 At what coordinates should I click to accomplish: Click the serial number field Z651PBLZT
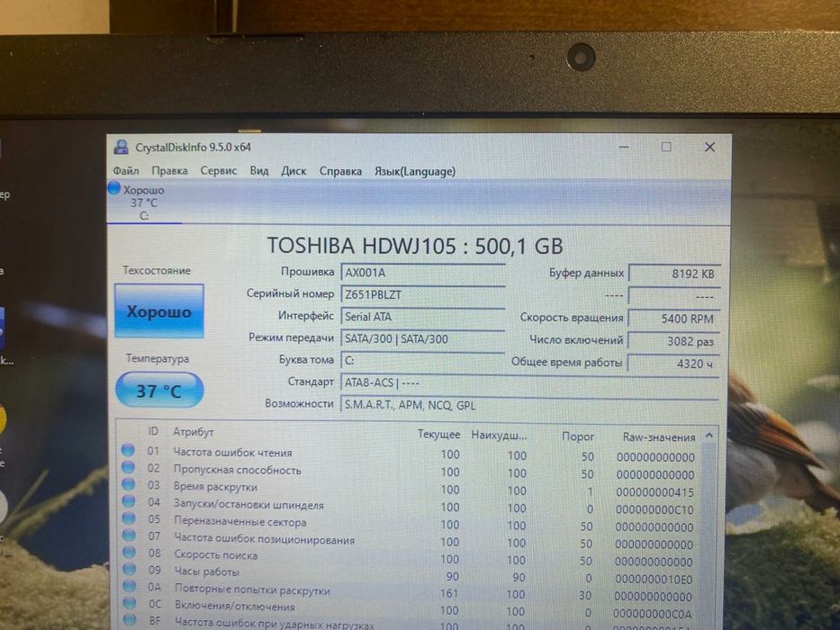[x=422, y=294]
